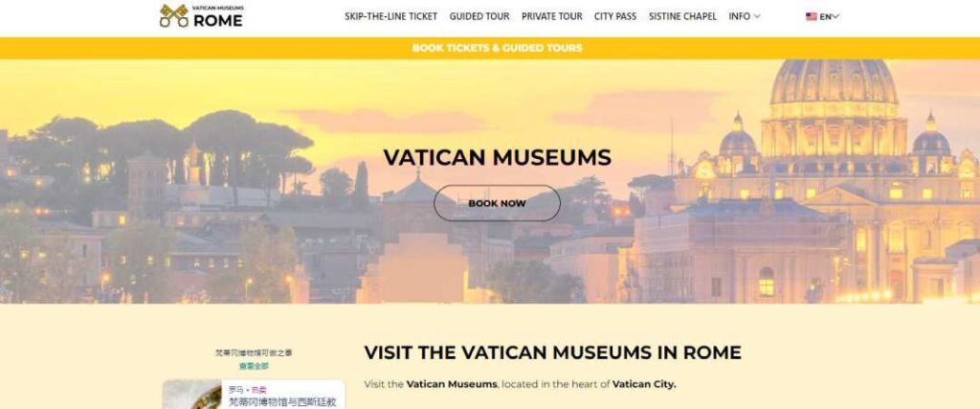This screenshot has width=980, height=409.
Task: Click the ROME site logo text
Action: 217,20
